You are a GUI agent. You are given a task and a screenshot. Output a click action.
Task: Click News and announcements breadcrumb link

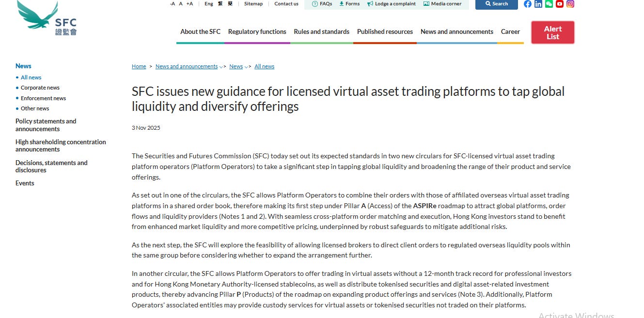click(x=187, y=66)
